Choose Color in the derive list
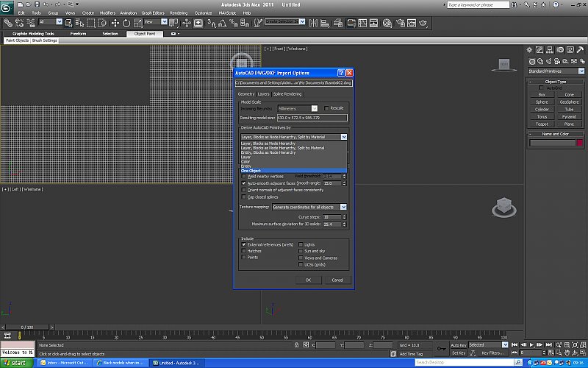This screenshot has width=588, height=368. click(293, 161)
